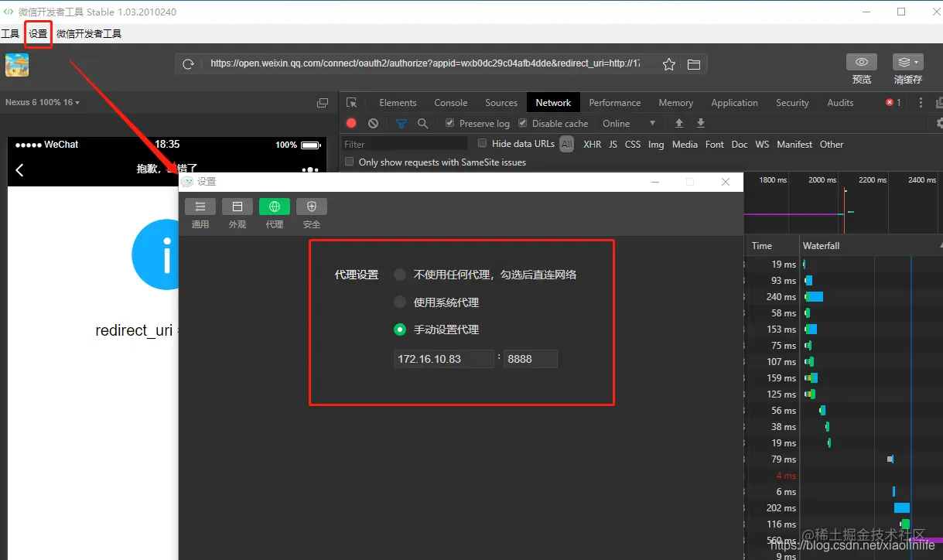The height and width of the screenshot is (560, 943).
Task: Filter requests by Font
Action: pyautogui.click(x=715, y=145)
